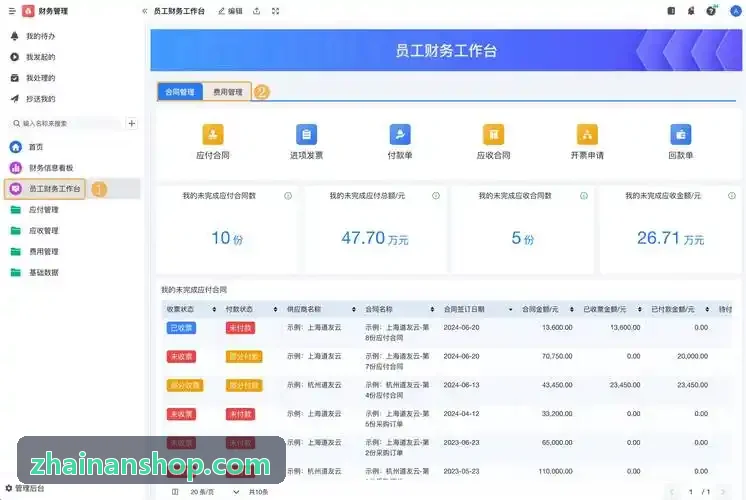Go to the next table page
This screenshot has height=500, width=746.
[x=723, y=491]
